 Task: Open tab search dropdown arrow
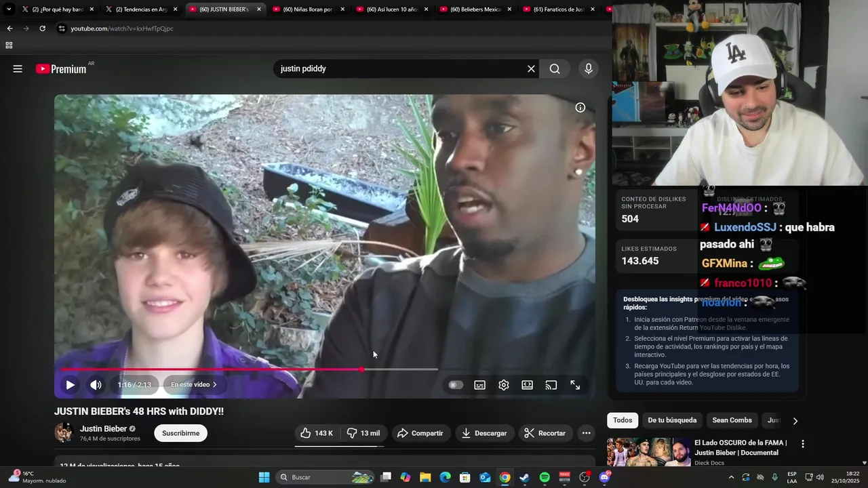pos(9,9)
